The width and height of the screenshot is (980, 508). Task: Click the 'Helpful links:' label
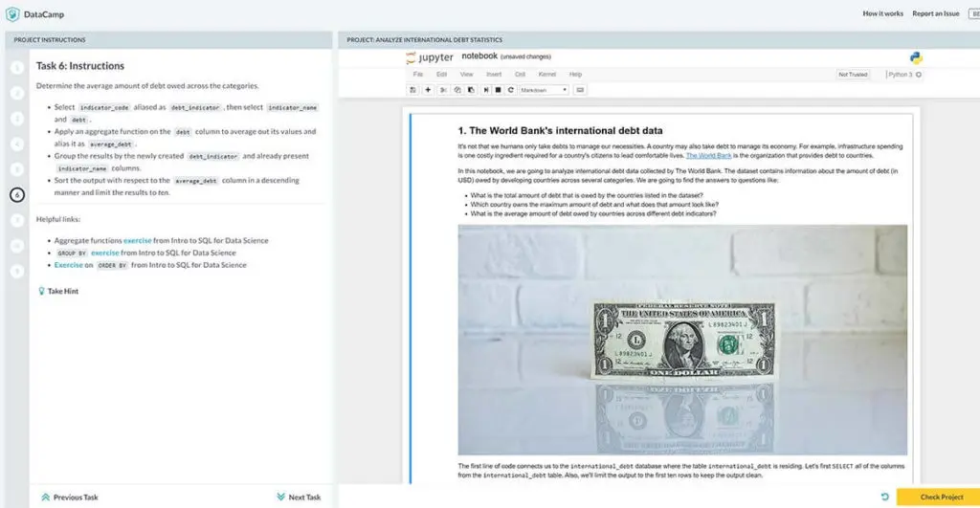coord(58,219)
